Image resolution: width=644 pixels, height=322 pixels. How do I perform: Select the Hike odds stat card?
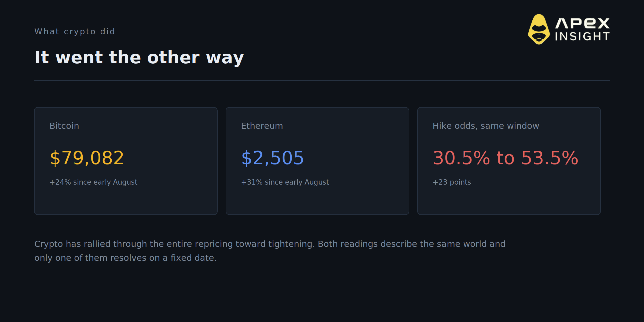coord(509,161)
